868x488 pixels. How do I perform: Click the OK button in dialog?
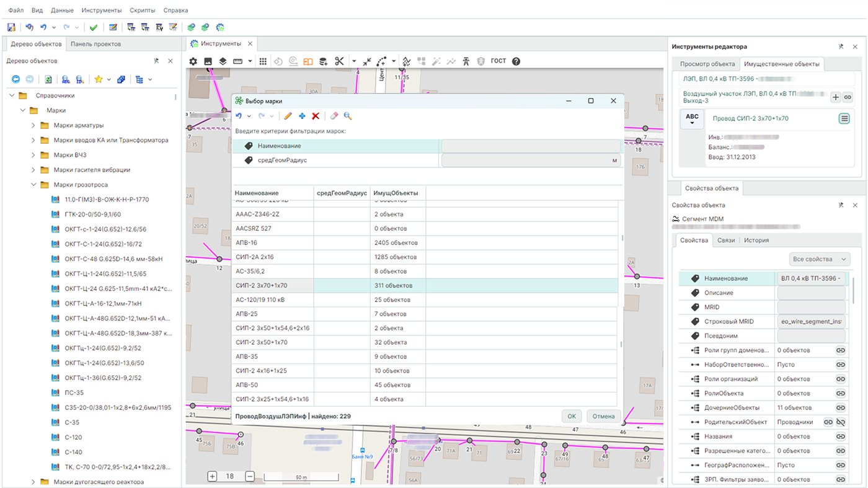(x=572, y=417)
